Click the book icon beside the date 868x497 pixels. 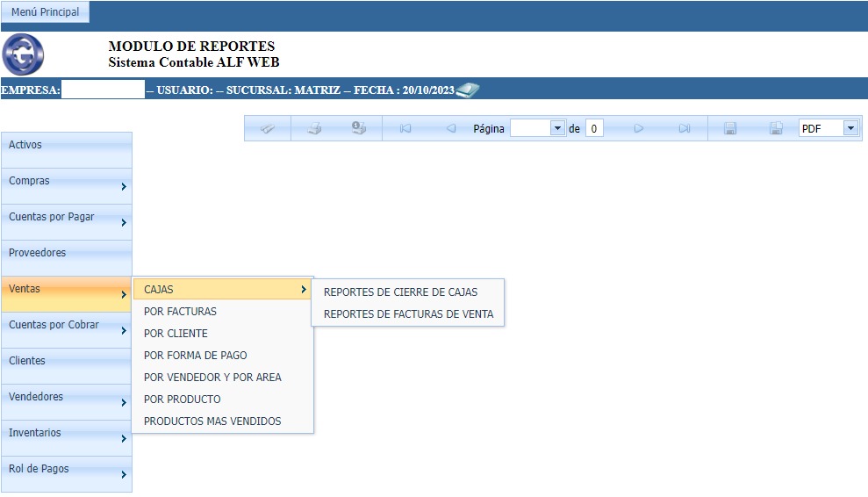click(468, 90)
